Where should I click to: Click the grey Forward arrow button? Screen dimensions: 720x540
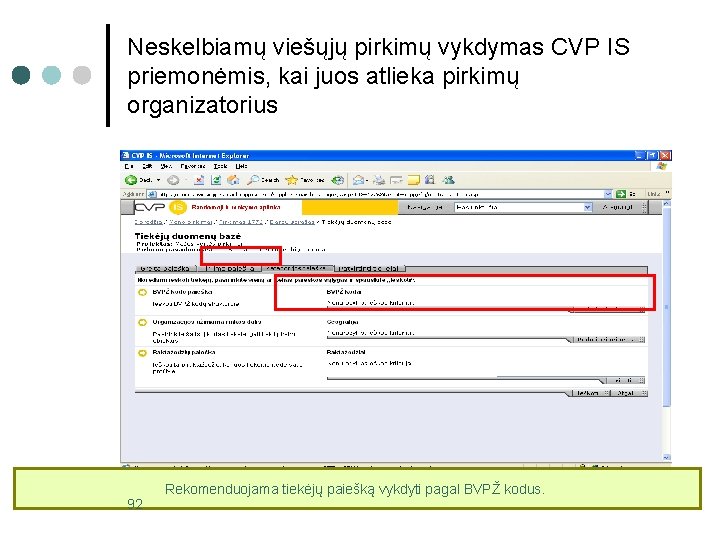pos(173,180)
